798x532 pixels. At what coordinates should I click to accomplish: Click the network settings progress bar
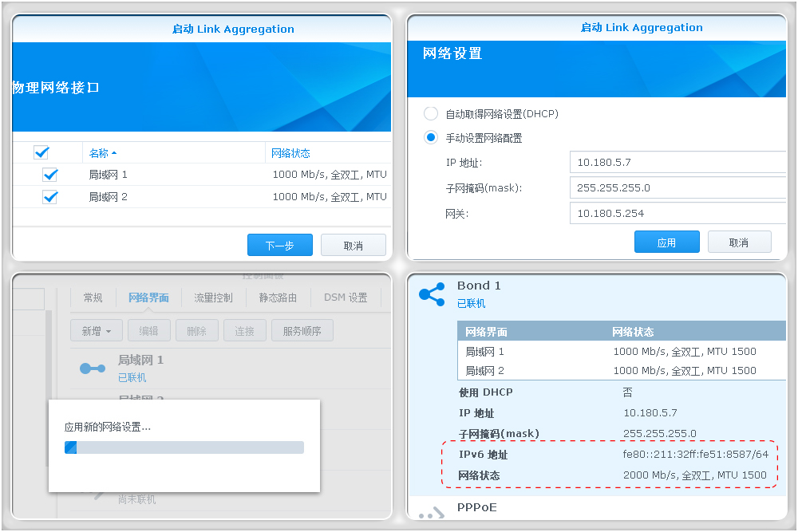[x=185, y=448]
